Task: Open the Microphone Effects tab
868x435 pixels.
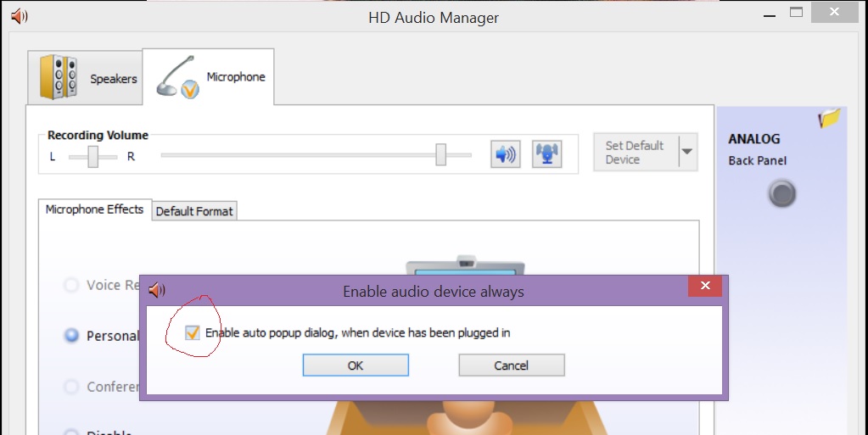Action: coord(95,209)
